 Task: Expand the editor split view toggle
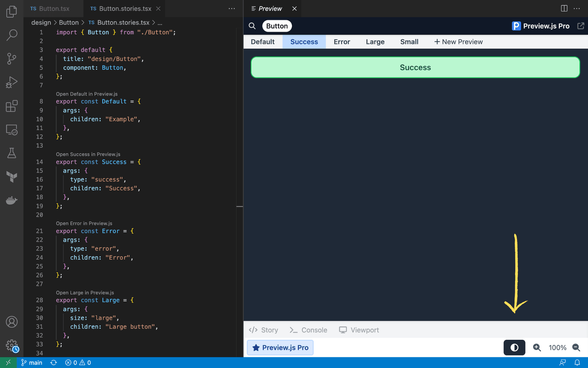click(564, 8)
